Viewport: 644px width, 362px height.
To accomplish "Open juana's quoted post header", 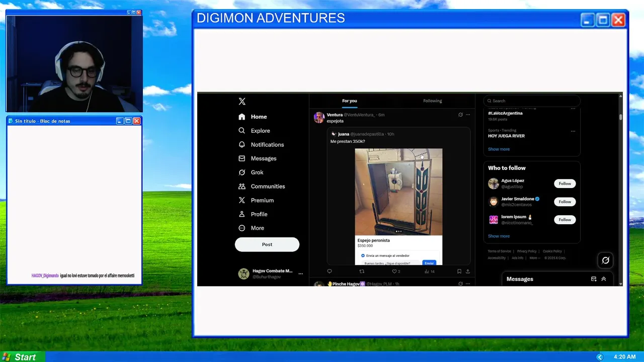I will click(362, 134).
